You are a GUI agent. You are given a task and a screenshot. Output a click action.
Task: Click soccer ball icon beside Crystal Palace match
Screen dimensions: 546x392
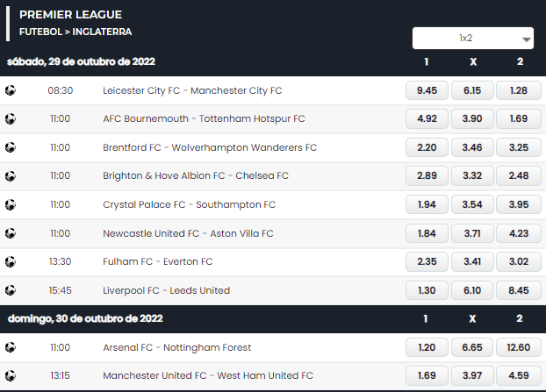point(11,204)
